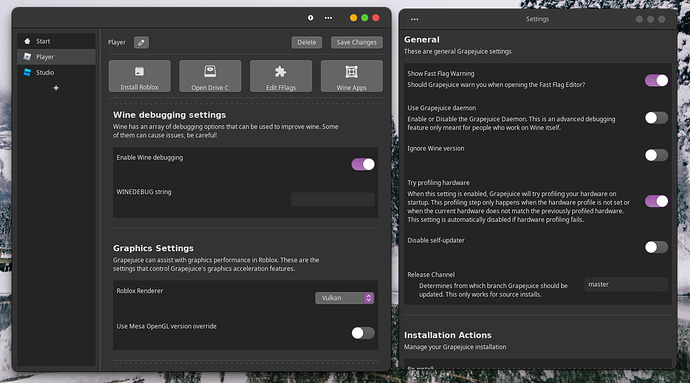
Task: Maximize main window with green button
Action: [x=364, y=18]
